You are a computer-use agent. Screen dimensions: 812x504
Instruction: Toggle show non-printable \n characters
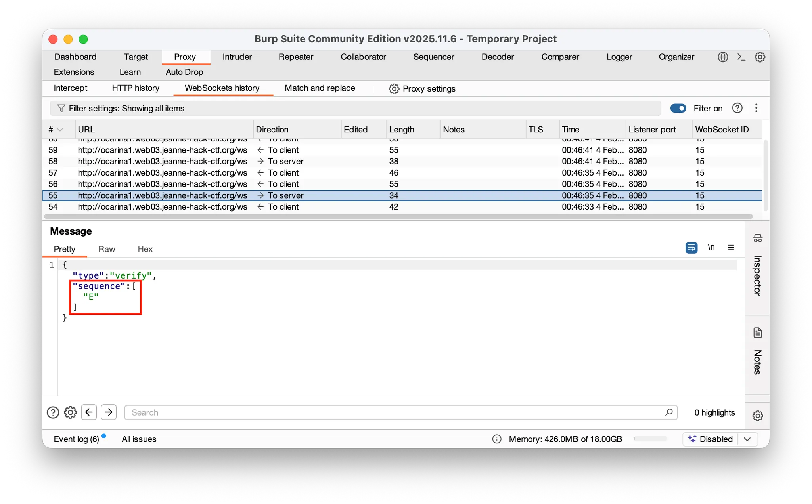tap(711, 248)
